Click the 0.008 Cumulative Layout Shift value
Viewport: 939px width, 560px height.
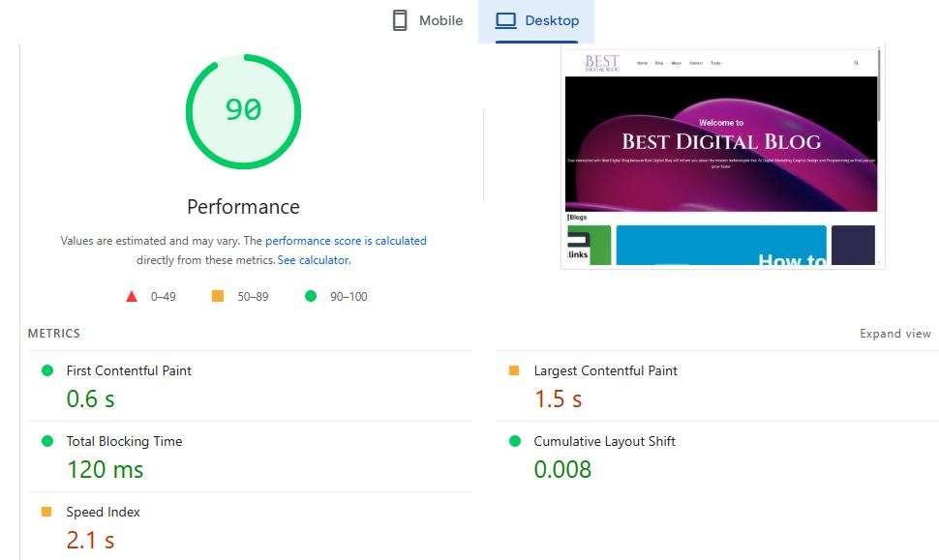click(562, 470)
